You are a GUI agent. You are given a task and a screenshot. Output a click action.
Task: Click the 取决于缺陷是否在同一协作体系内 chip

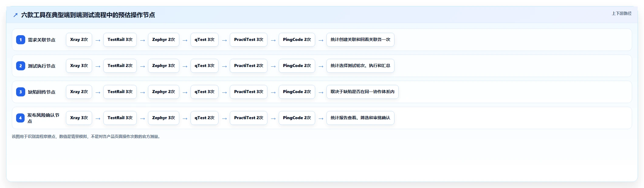(363, 92)
